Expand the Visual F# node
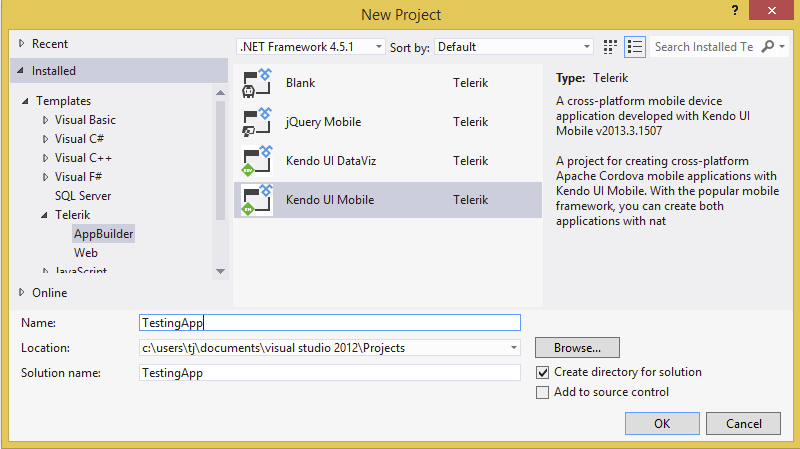Viewport: 800px width, 449px height. point(45,177)
